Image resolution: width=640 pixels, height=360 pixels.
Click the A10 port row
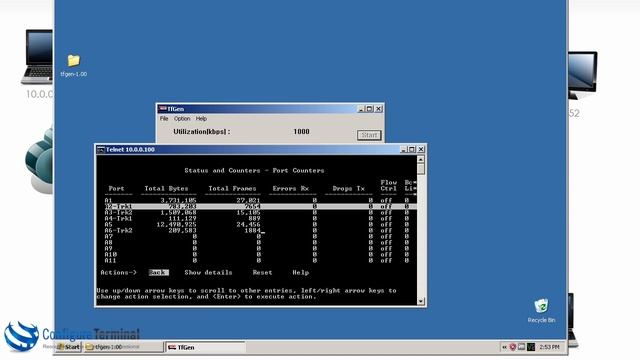click(257, 254)
